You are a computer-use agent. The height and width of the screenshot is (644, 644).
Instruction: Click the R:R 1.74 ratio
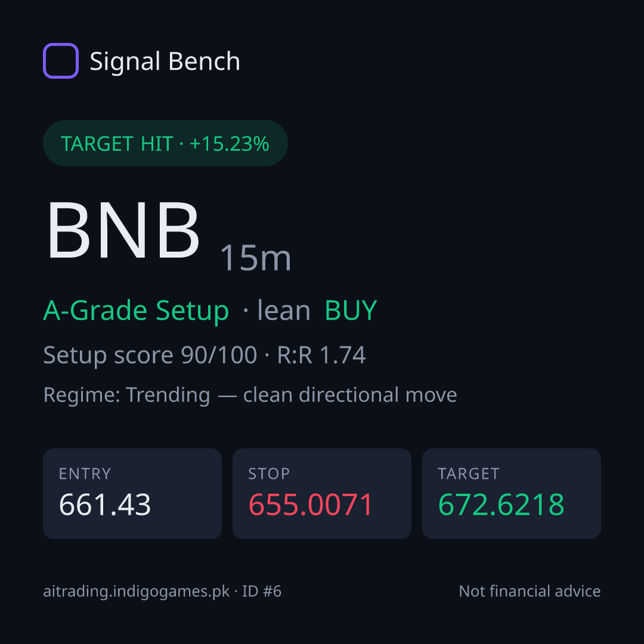click(x=321, y=355)
